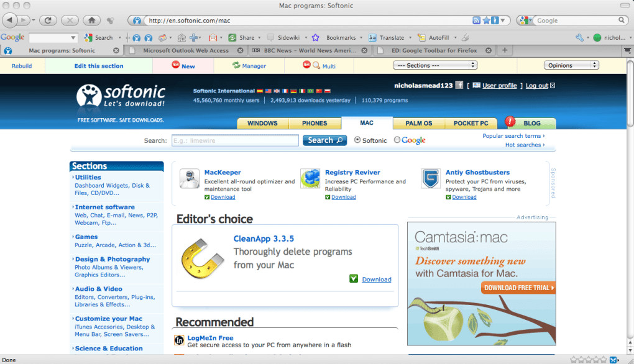Open the Translate dropdown arrow
Viewport: 634px width, 364px height.
pos(410,37)
